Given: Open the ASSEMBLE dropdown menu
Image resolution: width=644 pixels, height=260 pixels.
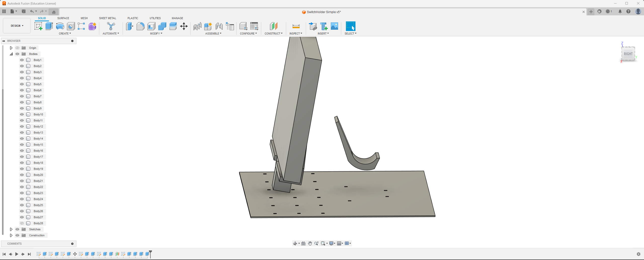Looking at the screenshot, I should click(x=213, y=34).
